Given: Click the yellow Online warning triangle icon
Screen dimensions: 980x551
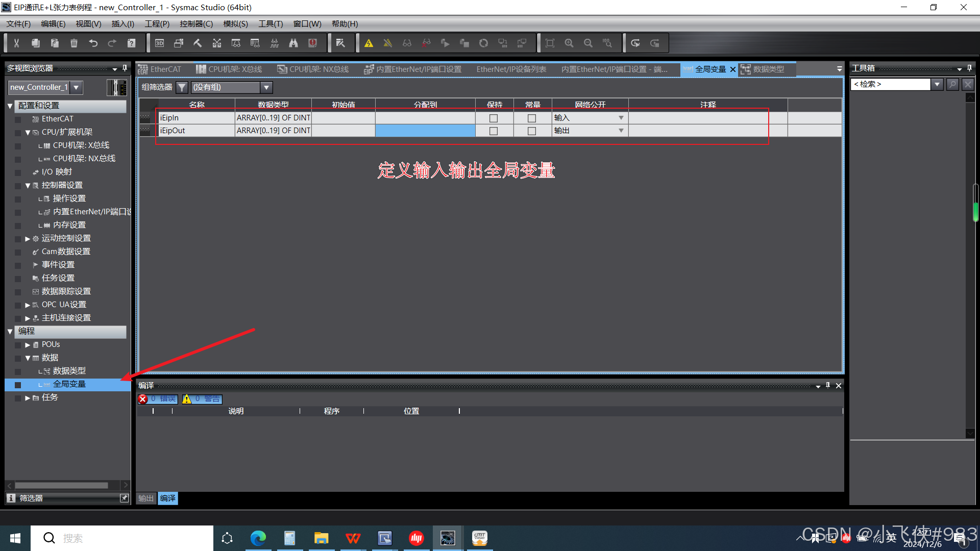Looking at the screenshot, I should (x=369, y=43).
